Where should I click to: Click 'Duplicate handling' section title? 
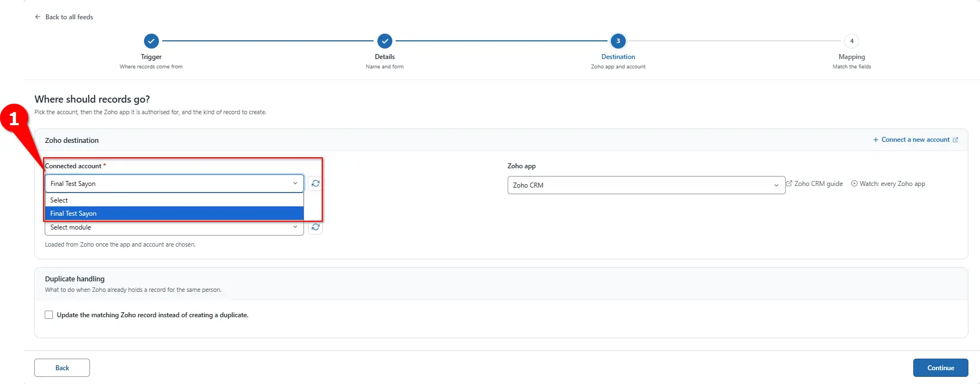[74, 279]
